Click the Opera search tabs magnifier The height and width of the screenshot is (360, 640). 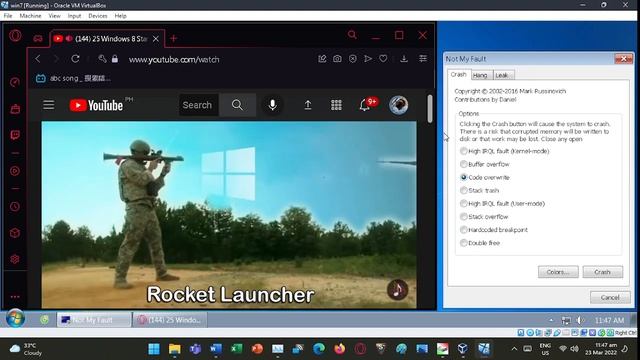[352, 35]
